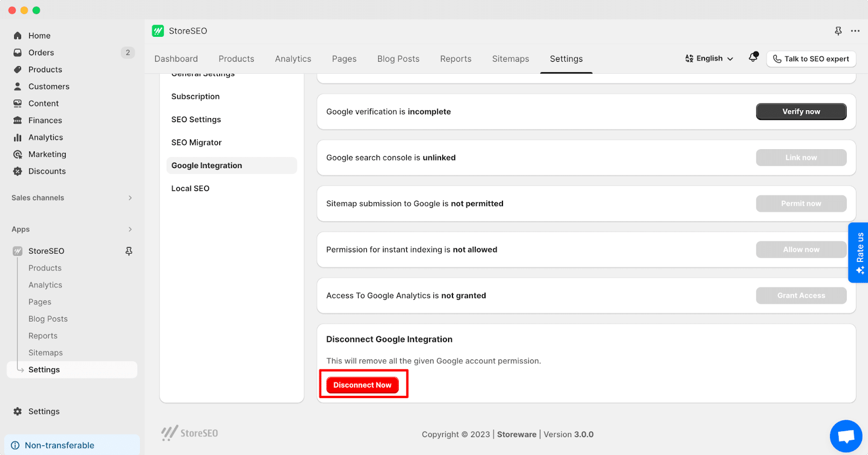Click the Disconnect Google Integration heading

point(389,339)
